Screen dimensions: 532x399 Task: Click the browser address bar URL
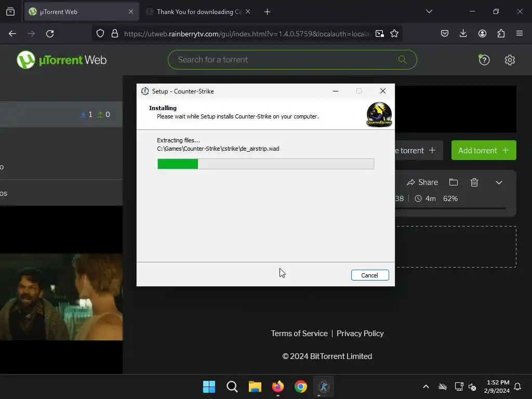[247, 34]
